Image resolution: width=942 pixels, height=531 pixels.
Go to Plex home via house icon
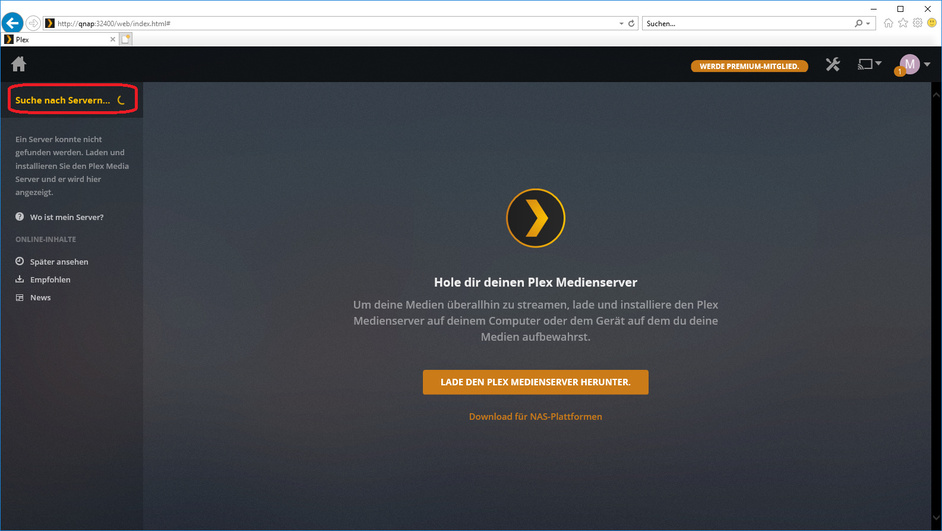click(x=19, y=64)
